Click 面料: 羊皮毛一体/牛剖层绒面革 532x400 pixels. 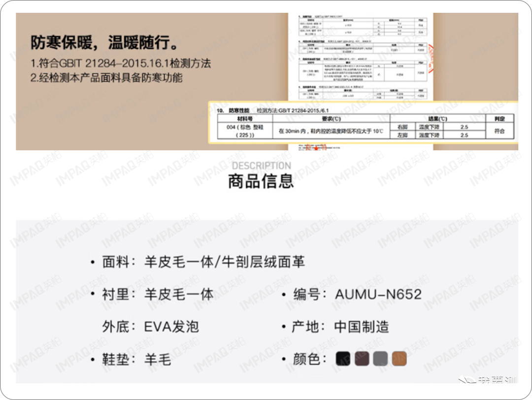(203, 262)
